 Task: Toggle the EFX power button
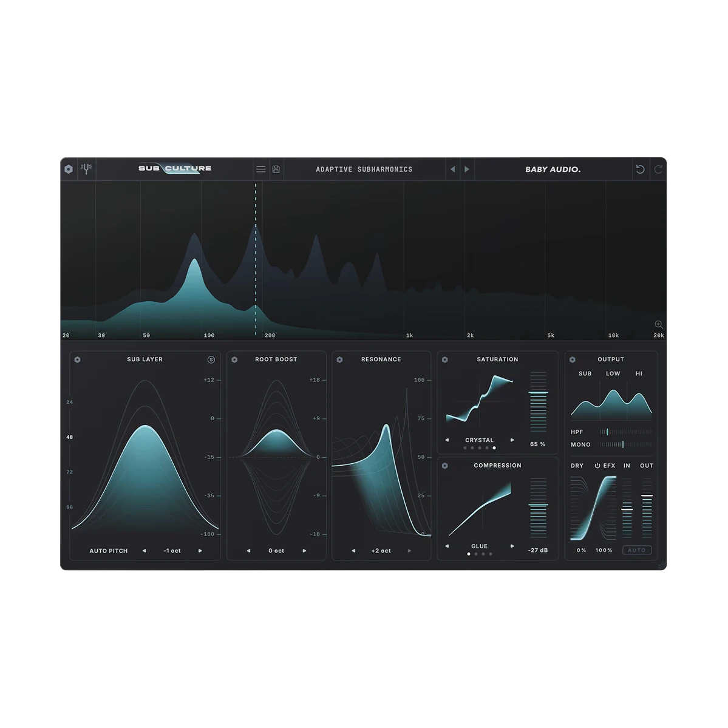597,466
